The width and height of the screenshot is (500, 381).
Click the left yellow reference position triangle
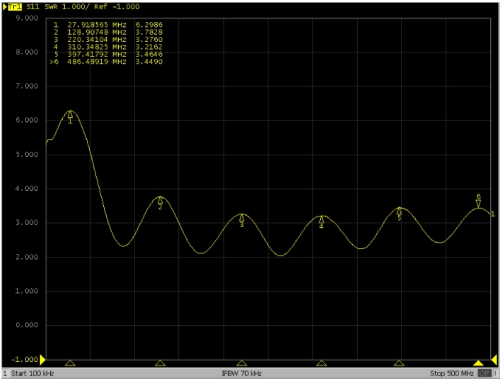[x=42, y=360]
